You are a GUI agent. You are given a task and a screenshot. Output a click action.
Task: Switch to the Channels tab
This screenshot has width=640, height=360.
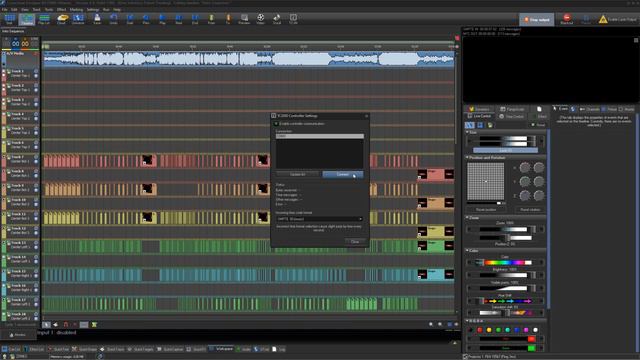coord(590,109)
